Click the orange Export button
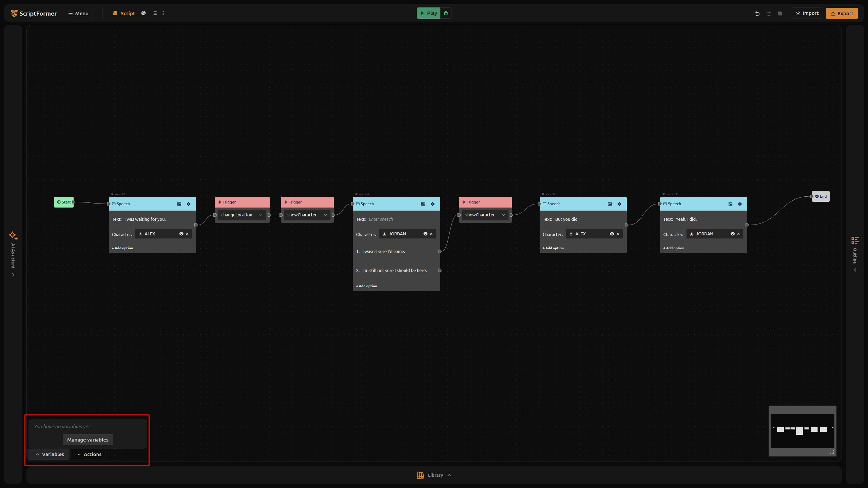This screenshot has width=868, height=488. tap(842, 13)
